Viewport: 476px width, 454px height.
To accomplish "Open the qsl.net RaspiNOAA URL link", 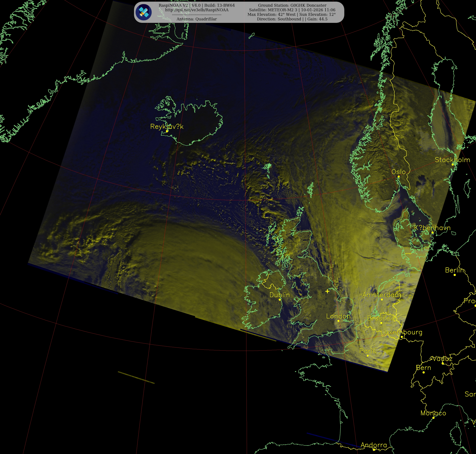I will [197, 10].
